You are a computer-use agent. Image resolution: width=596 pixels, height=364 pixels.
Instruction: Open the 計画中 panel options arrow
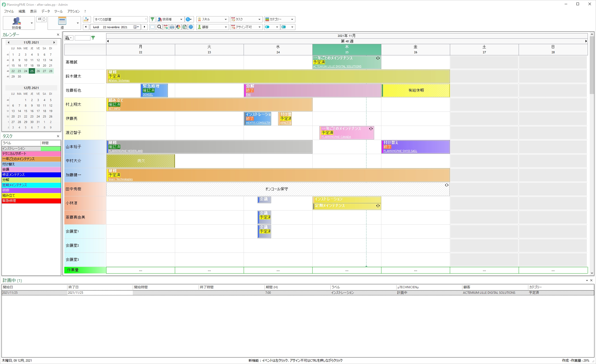587,280
